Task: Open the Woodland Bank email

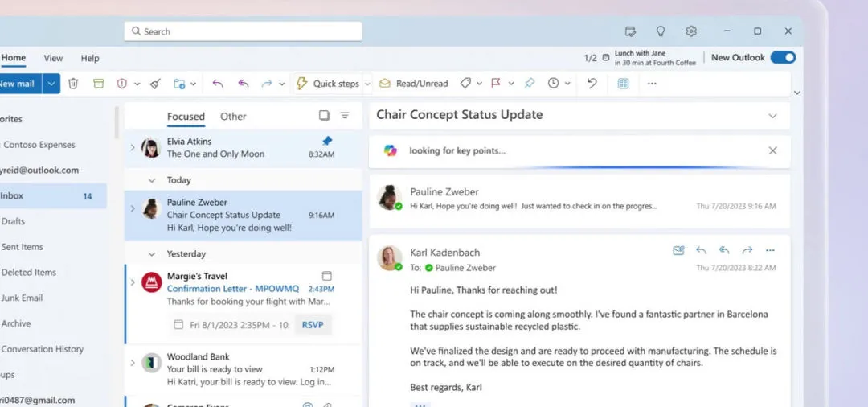Action: point(243,369)
